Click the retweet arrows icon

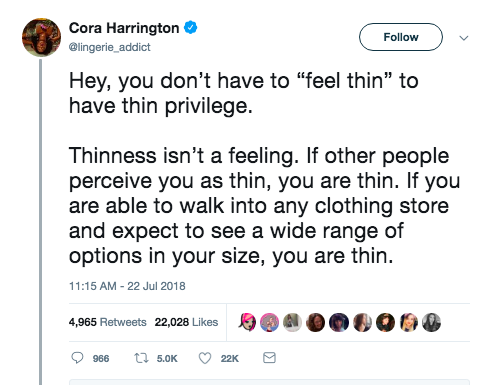141,358
